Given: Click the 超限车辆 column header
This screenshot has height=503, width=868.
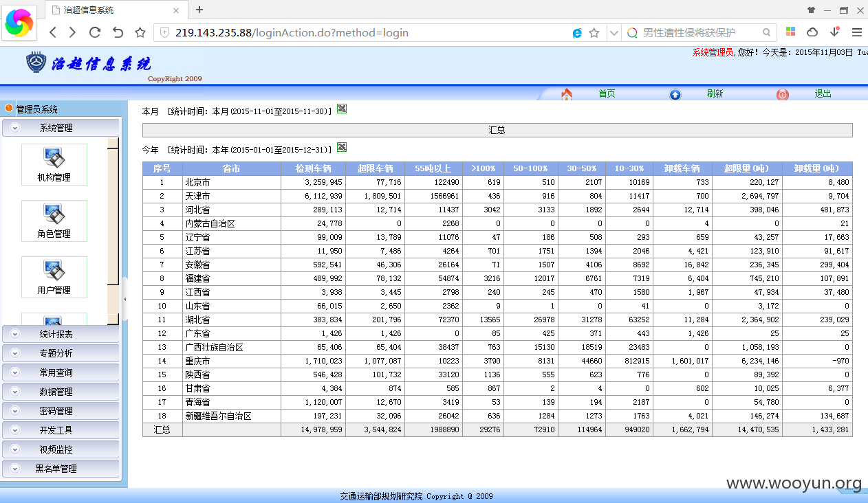Looking at the screenshot, I should coord(375,168).
